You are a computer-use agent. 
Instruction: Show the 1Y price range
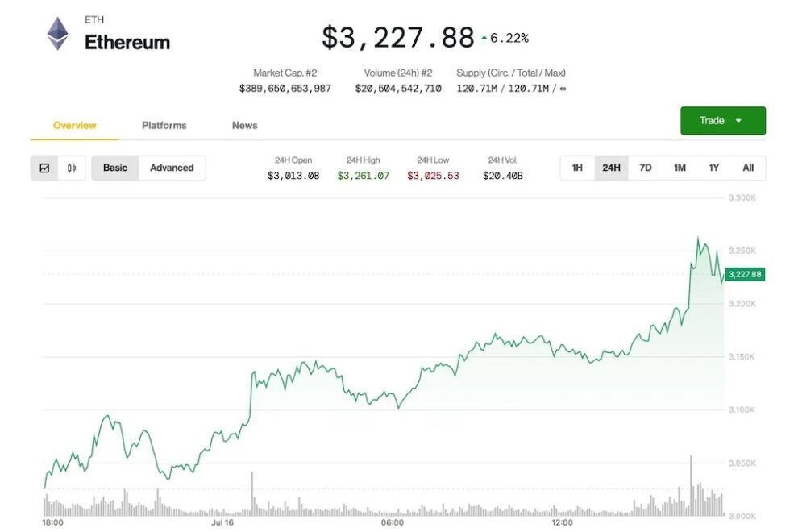(x=713, y=168)
